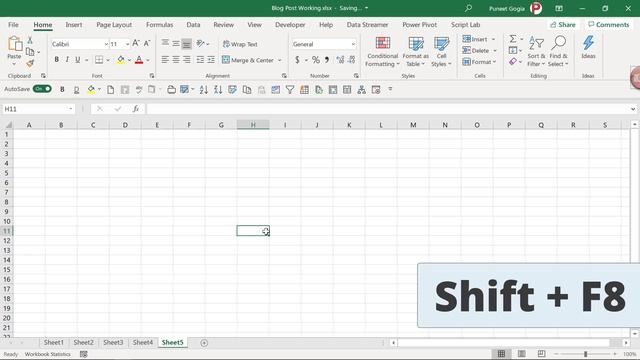640x360 pixels.
Task: Click Decrease Decimal icon
Action: [351, 60]
